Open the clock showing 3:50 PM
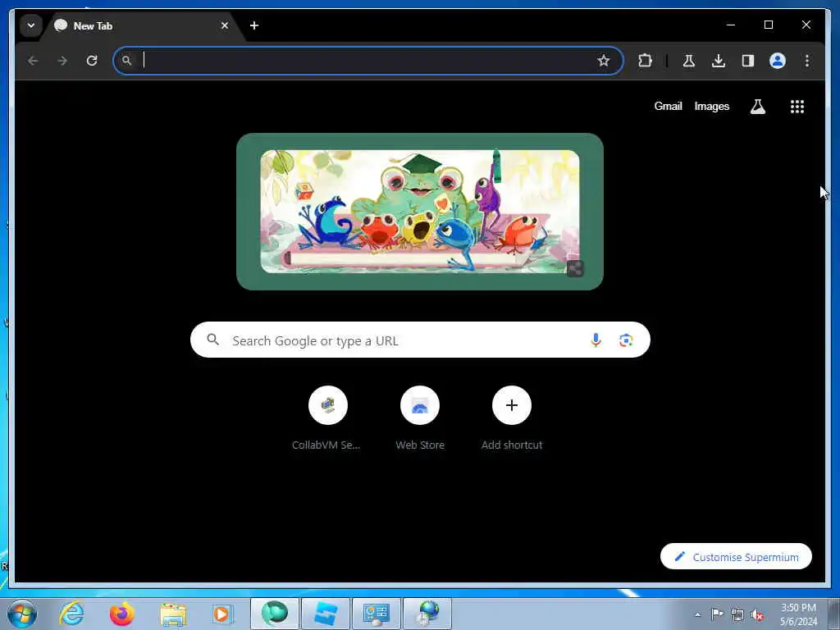 click(798, 614)
